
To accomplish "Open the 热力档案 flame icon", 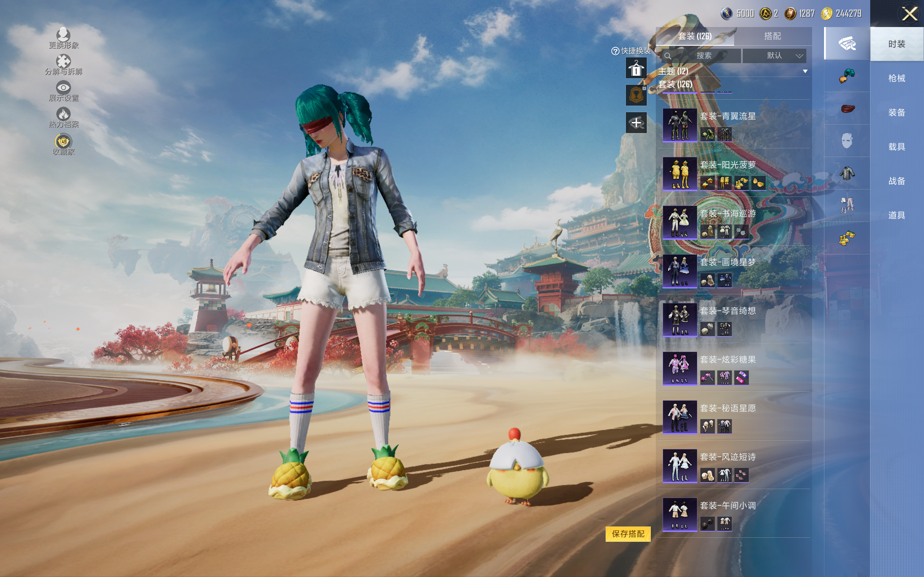I will tap(64, 114).
